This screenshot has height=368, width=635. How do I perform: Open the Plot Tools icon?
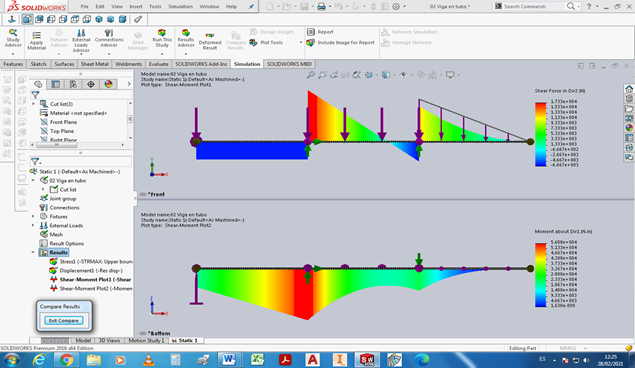[x=254, y=42]
